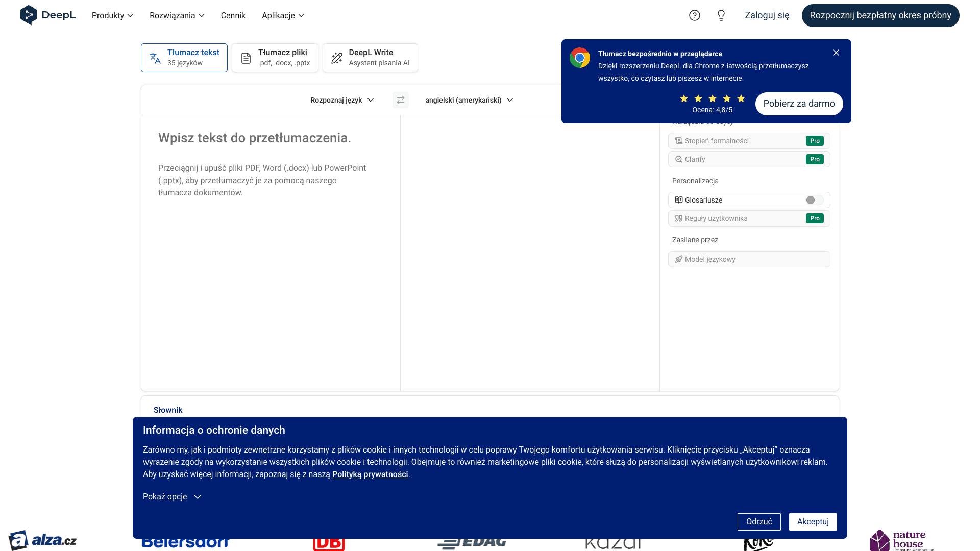Viewport: 980px width, 551px height.
Task: Click the swap languages arrows icon
Action: [401, 100]
